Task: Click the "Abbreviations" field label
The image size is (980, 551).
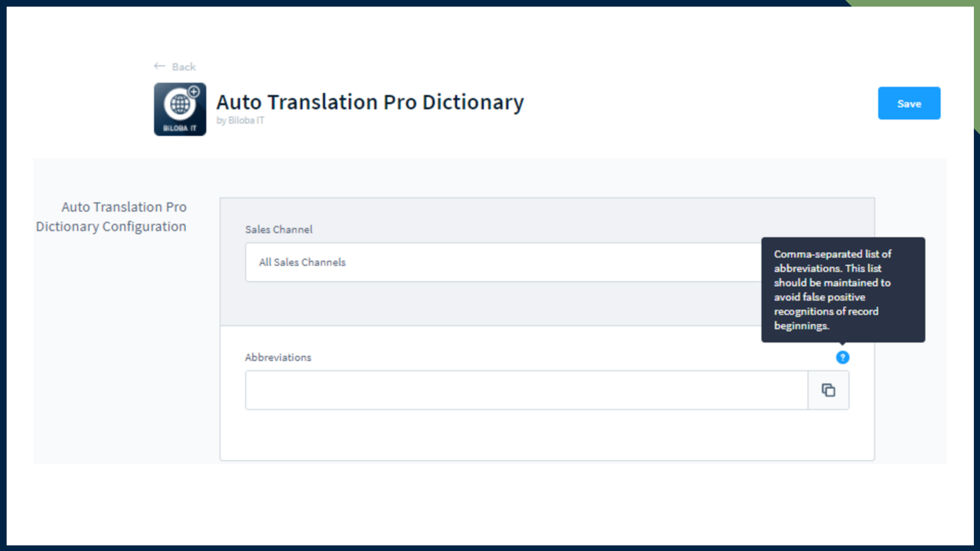Action: 278,357
